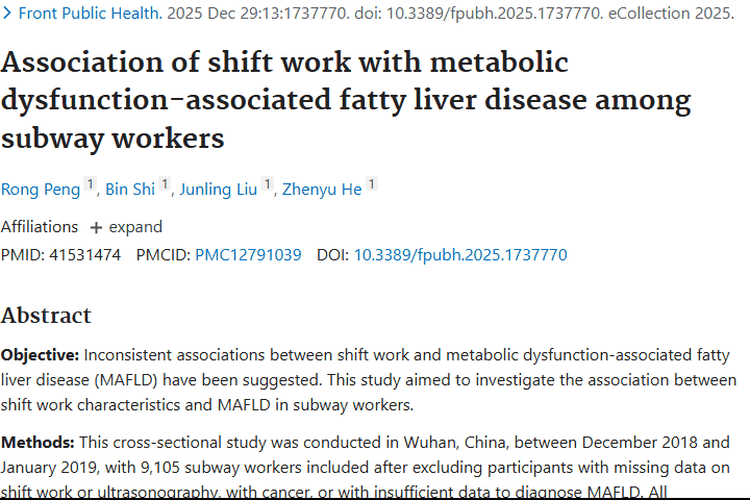Click affiliation superscript 1 after Zhenyu He
Viewport: 750px width, 500px height.
(372, 185)
